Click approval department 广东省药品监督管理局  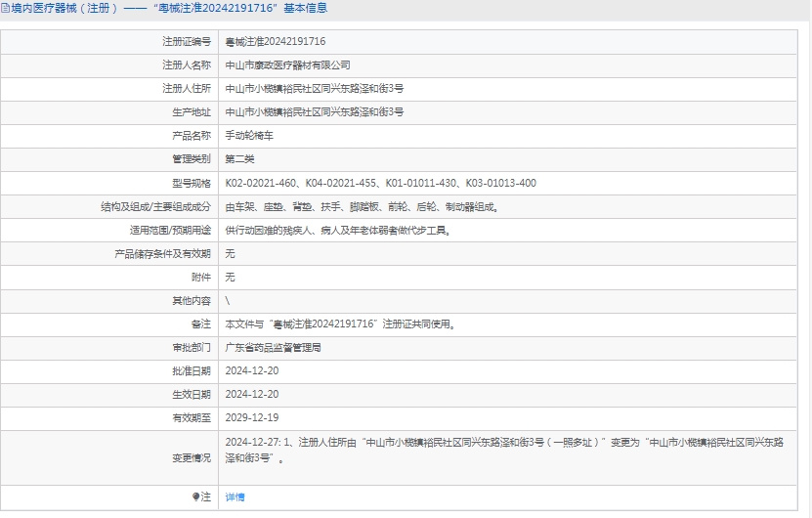pos(274,347)
